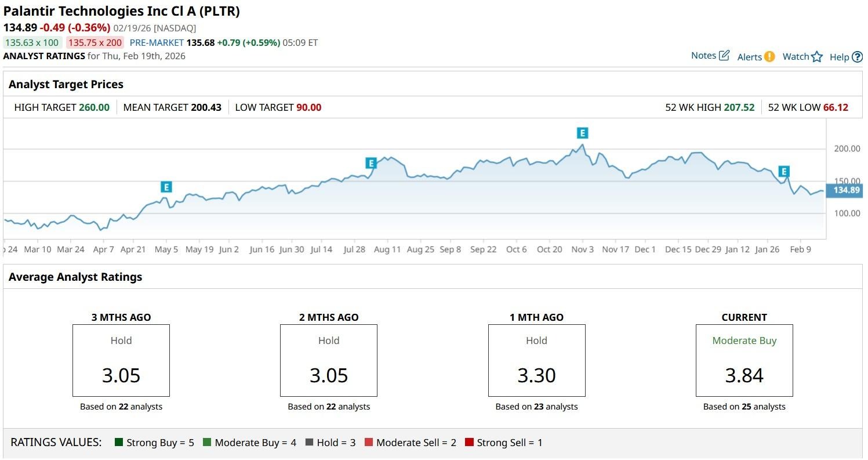Click the red Strong Sell swatch
868x460 pixels.
pos(469,443)
